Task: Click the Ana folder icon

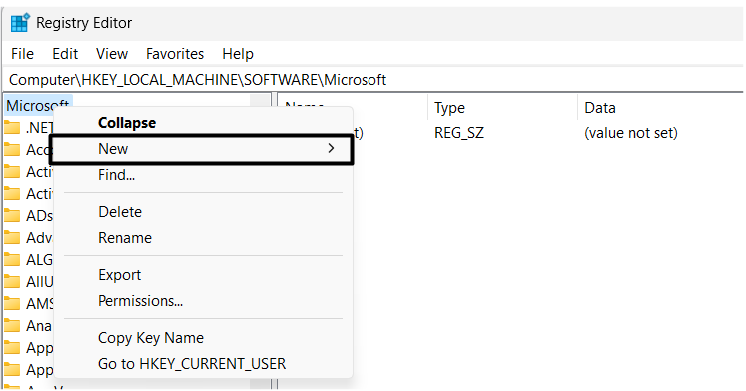Action: point(12,326)
